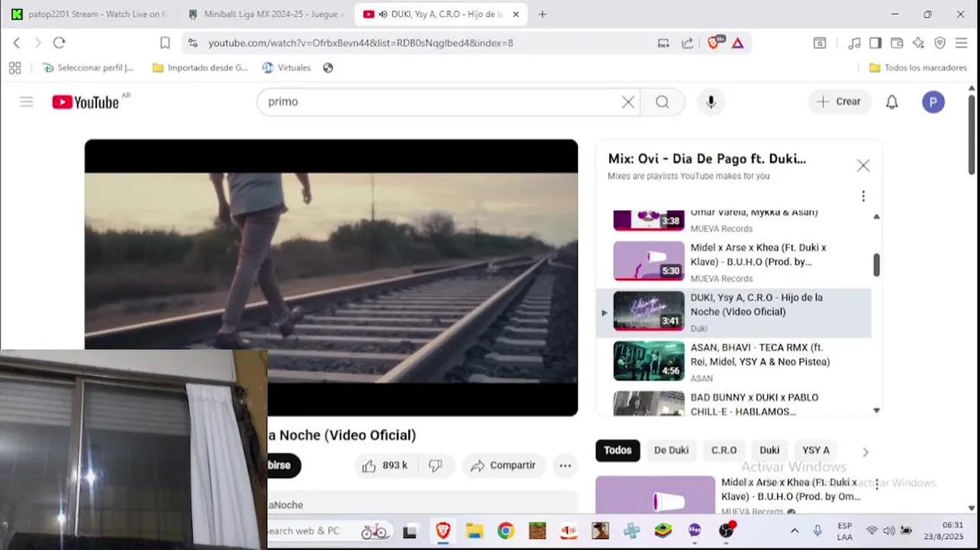
Task: Click the Crear button
Action: (840, 102)
